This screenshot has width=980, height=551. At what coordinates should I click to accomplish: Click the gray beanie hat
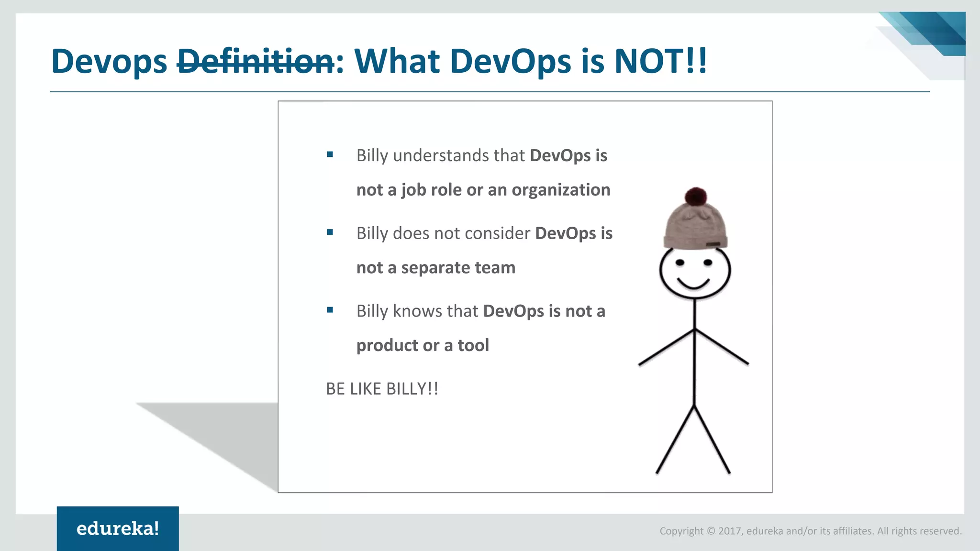pos(695,226)
